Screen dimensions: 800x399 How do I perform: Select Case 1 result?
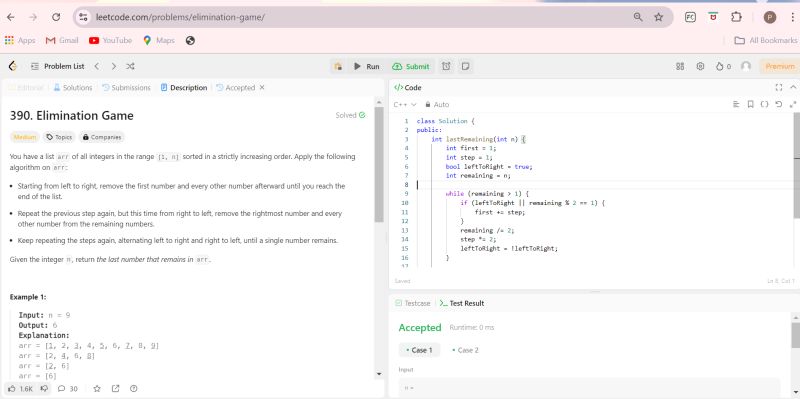point(419,350)
